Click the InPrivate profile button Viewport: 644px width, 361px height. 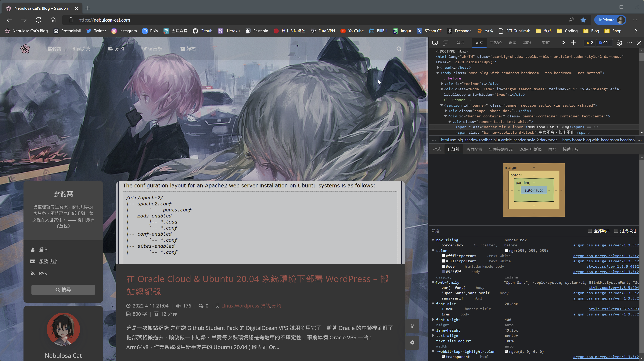click(x=610, y=20)
